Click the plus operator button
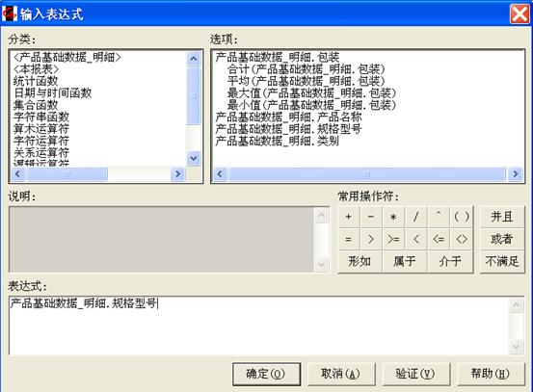Screen dimensions: 533x392 [x=348, y=217]
